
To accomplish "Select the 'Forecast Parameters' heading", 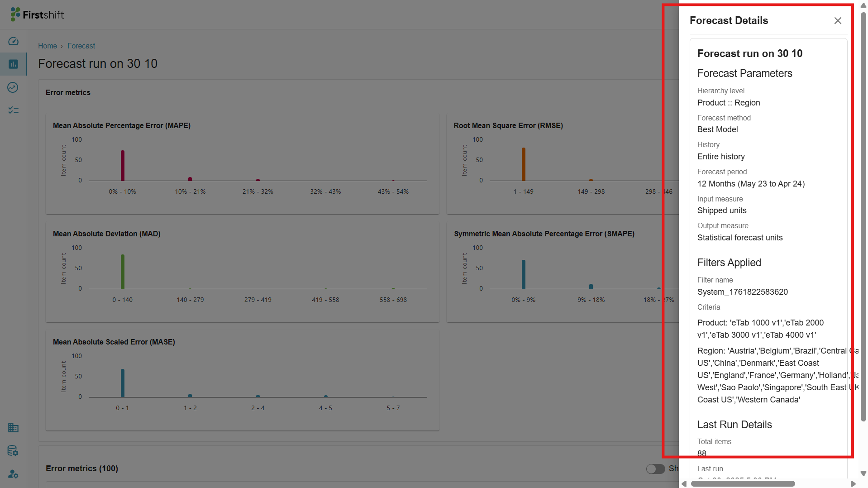I will [x=744, y=73].
